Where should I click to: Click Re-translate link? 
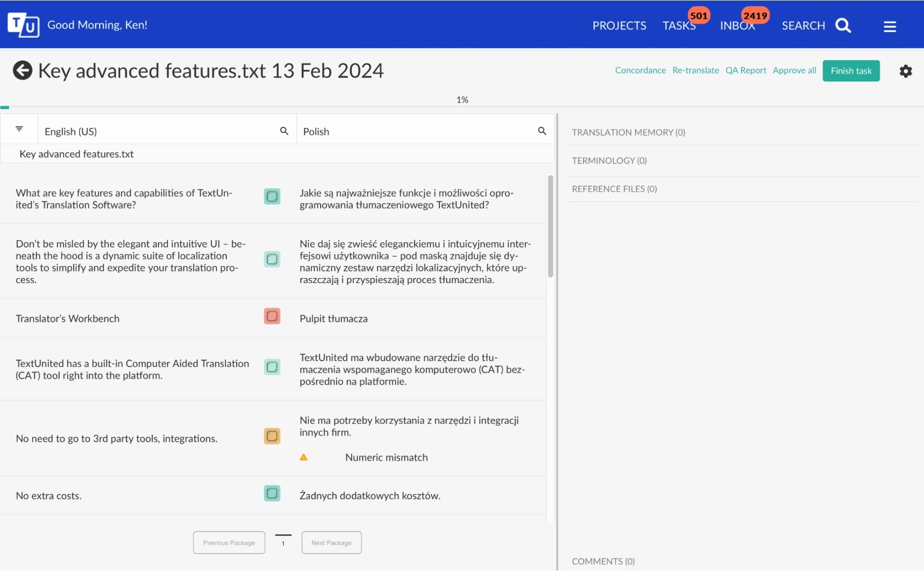pos(695,70)
